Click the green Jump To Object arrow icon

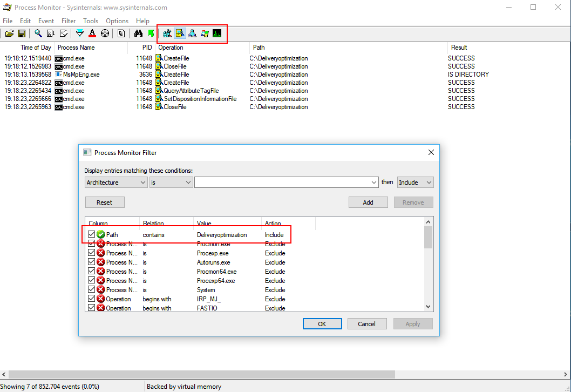(x=151, y=33)
